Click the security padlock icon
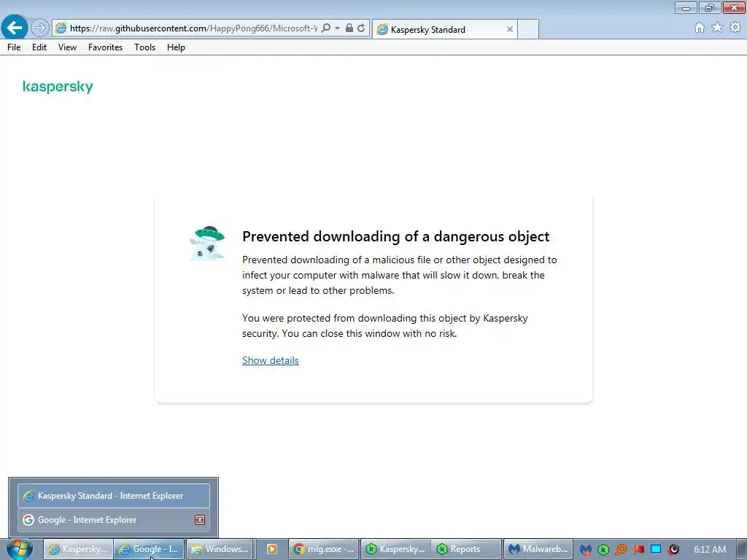This screenshot has height=560, width=747. coord(349,28)
